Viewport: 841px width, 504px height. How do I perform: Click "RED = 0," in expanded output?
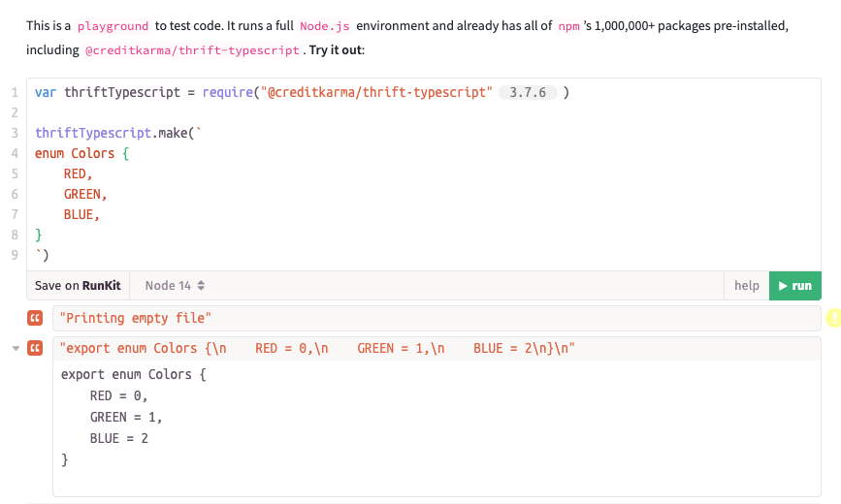coord(118,395)
